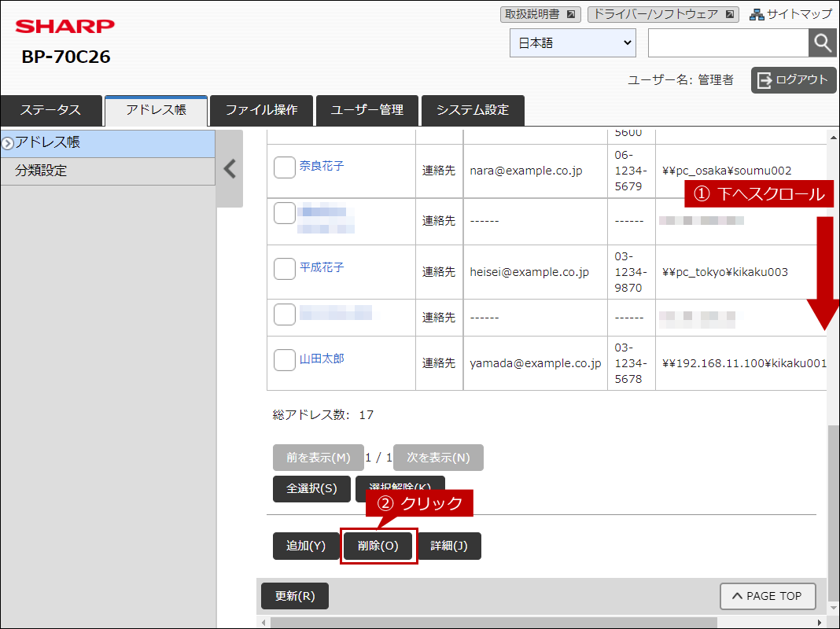The height and width of the screenshot is (629, 840).
Task: Select the 山田太郎 checkbox
Action: tap(284, 359)
